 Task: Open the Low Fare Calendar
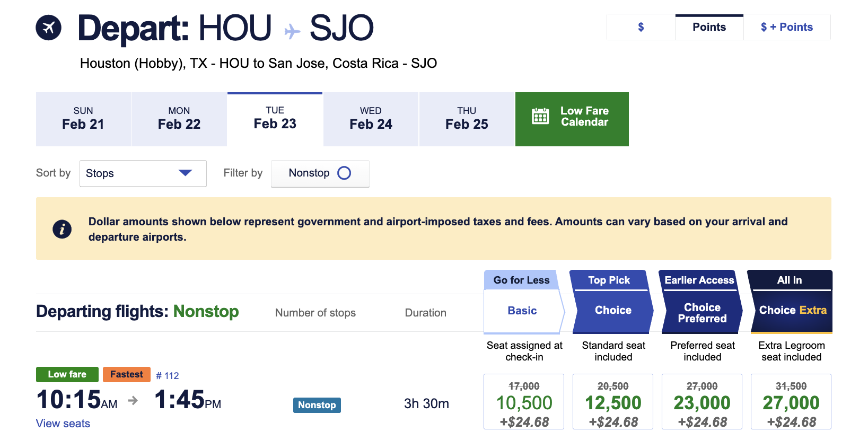coord(572,119)
